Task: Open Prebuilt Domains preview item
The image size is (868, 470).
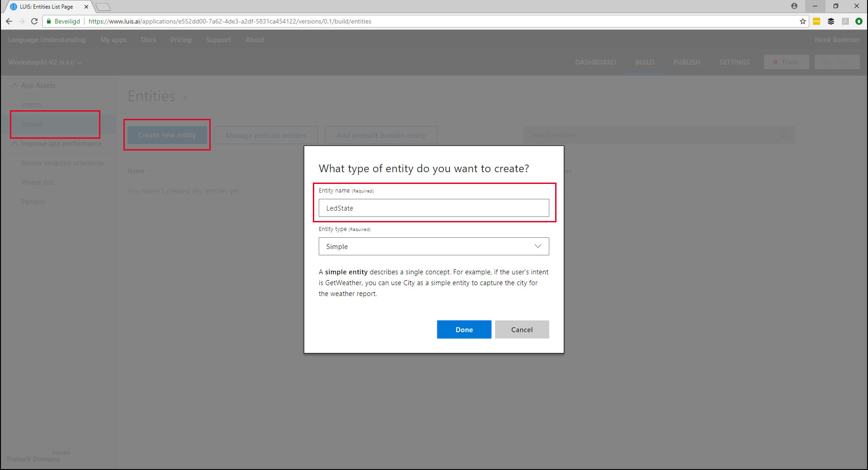Action: pyautogui.click(x=33, y=459)
